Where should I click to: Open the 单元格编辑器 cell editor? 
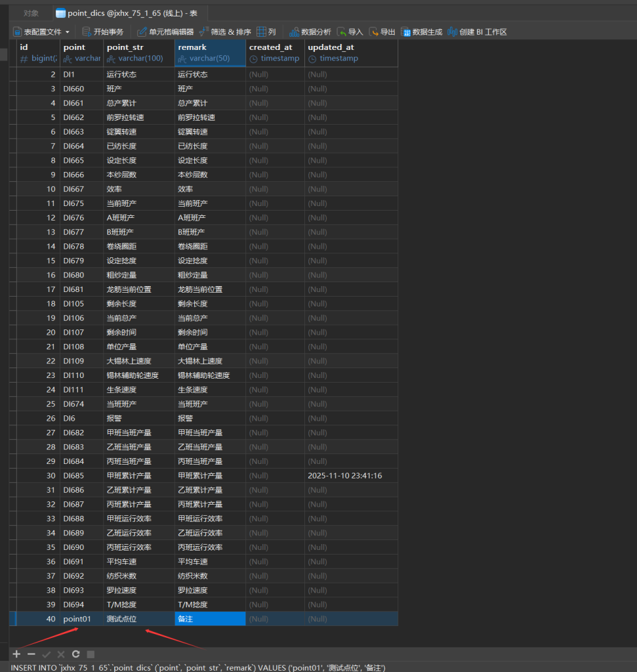pyautogui.click(x=165, y=31)
